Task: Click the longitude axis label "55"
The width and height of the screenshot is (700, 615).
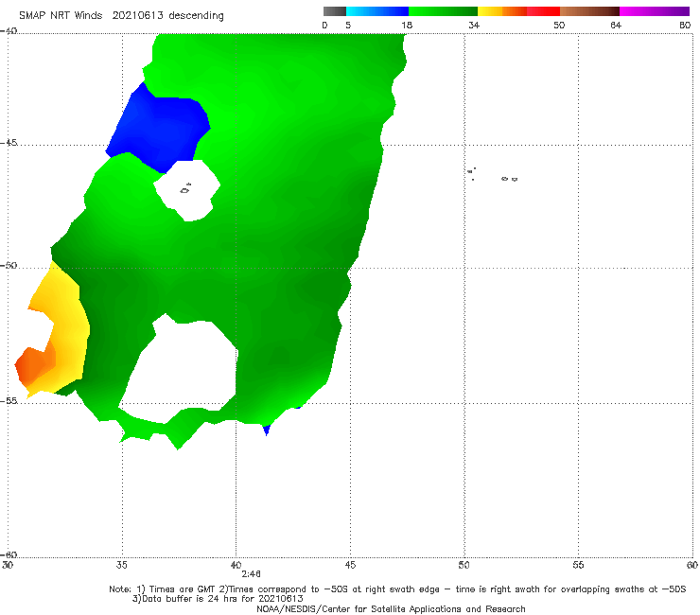Action: coord(578,565)
